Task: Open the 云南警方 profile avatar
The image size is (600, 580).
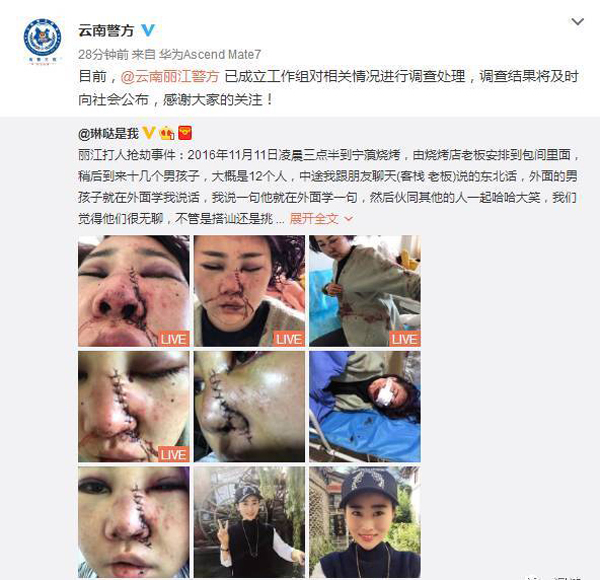Action: click(42, 40)
